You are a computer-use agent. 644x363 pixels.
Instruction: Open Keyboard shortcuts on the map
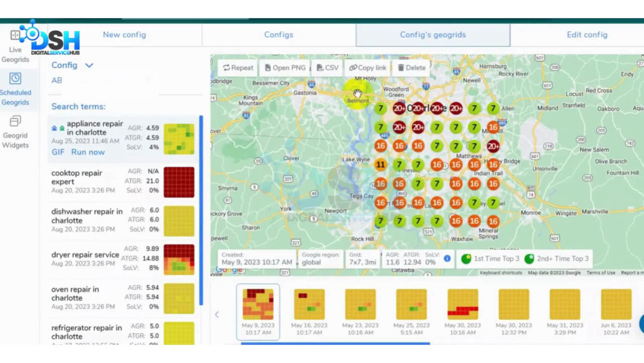500,273
